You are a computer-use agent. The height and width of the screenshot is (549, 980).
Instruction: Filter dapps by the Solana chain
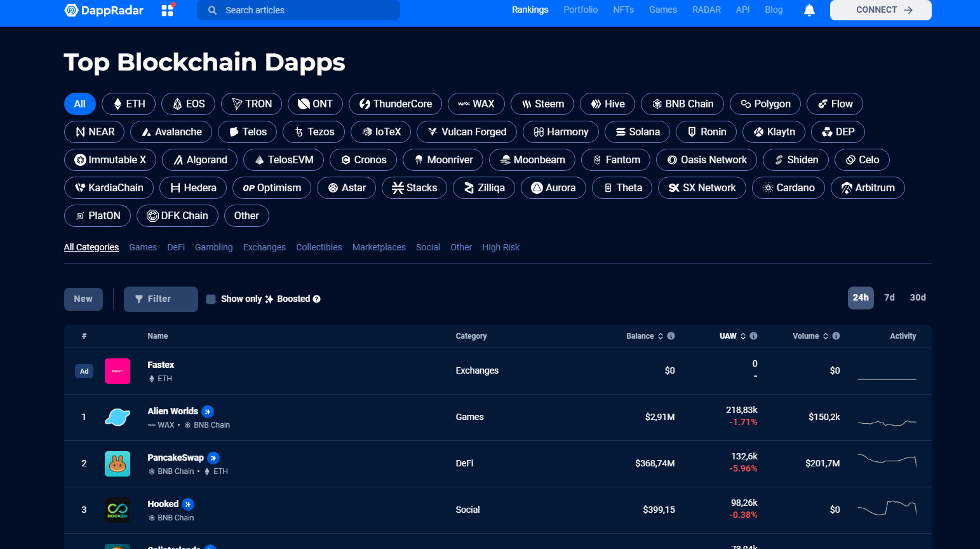637,132
